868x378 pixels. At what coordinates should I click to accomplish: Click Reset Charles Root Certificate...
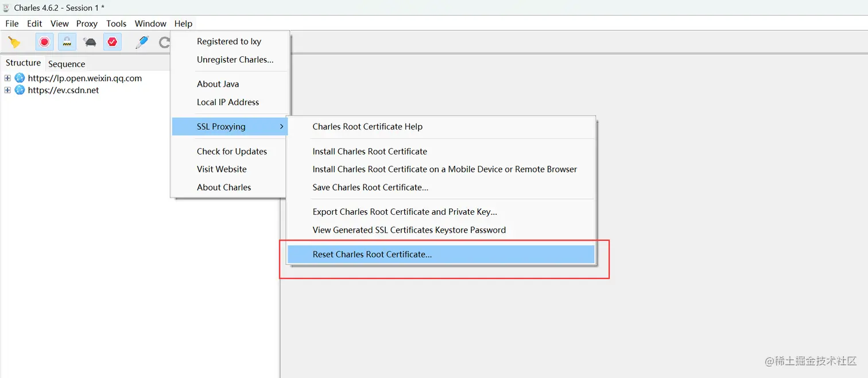pos(441,254)
